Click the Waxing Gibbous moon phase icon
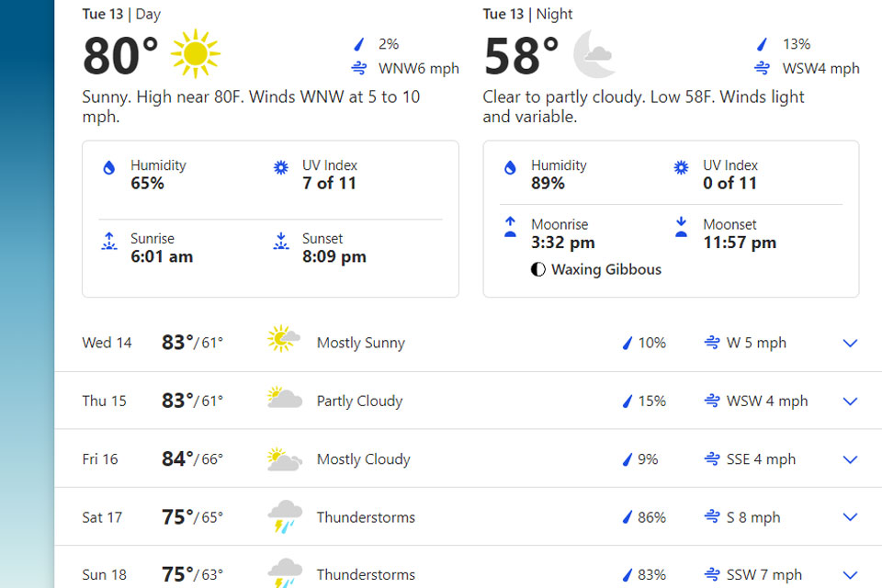882x588 pixels. pyautogui.click(x=538, y=270)
